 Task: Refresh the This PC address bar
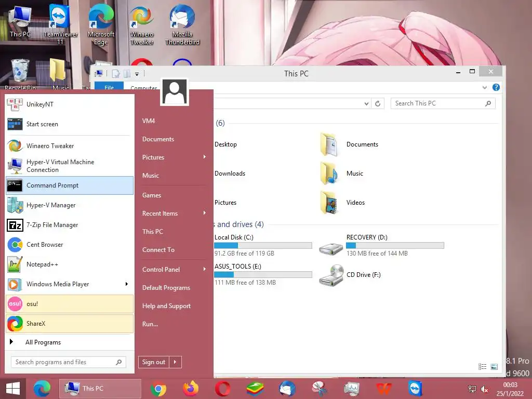pos(378,103)
